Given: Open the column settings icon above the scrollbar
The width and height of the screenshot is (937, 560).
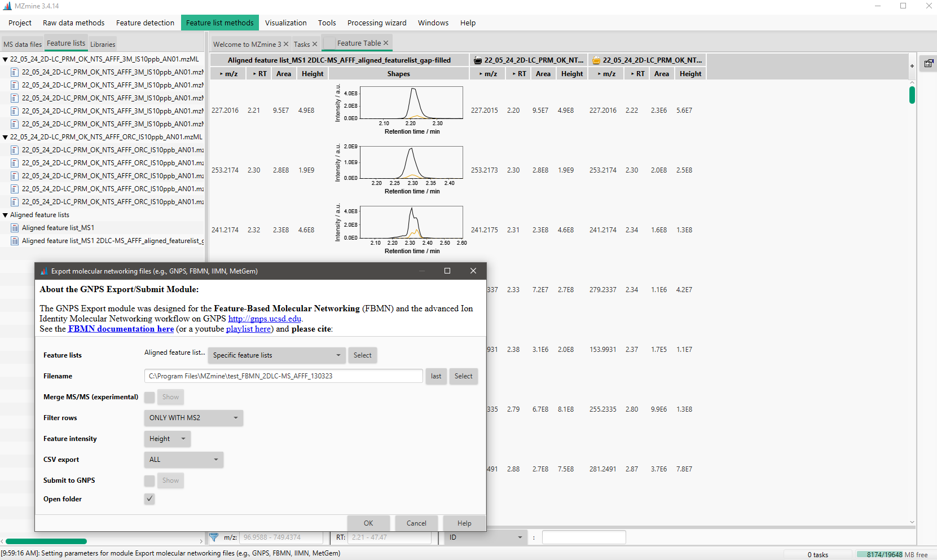Looking at the screenshot, I should click(x=928, y=63).
